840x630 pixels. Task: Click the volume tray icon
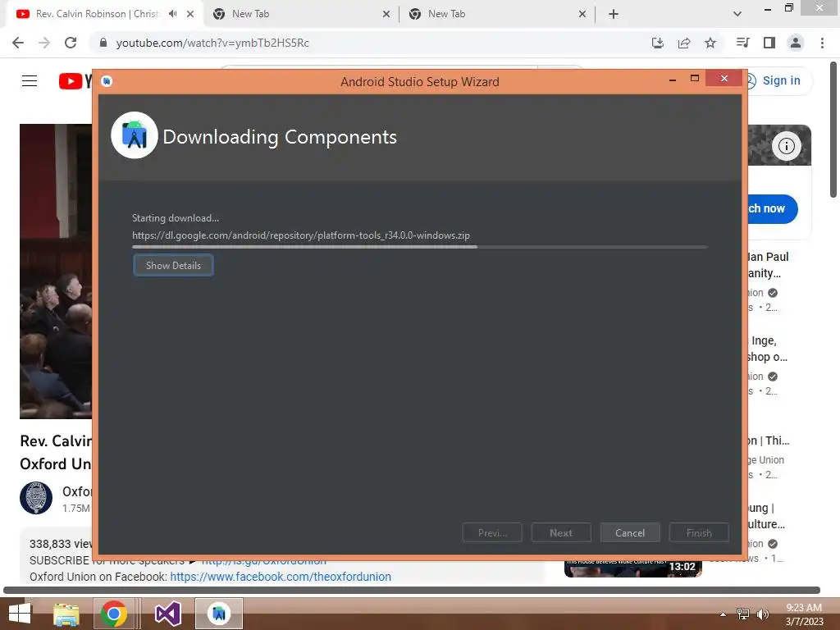762,614
